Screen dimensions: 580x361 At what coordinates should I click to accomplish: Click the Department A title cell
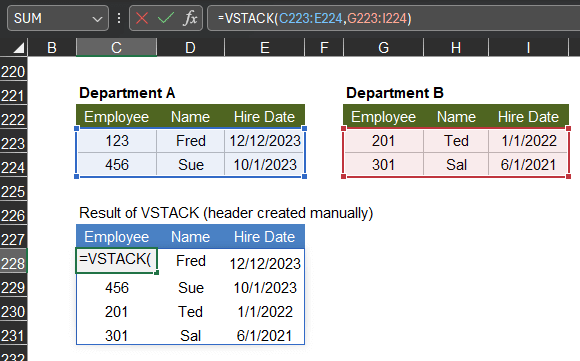[127, 93]
